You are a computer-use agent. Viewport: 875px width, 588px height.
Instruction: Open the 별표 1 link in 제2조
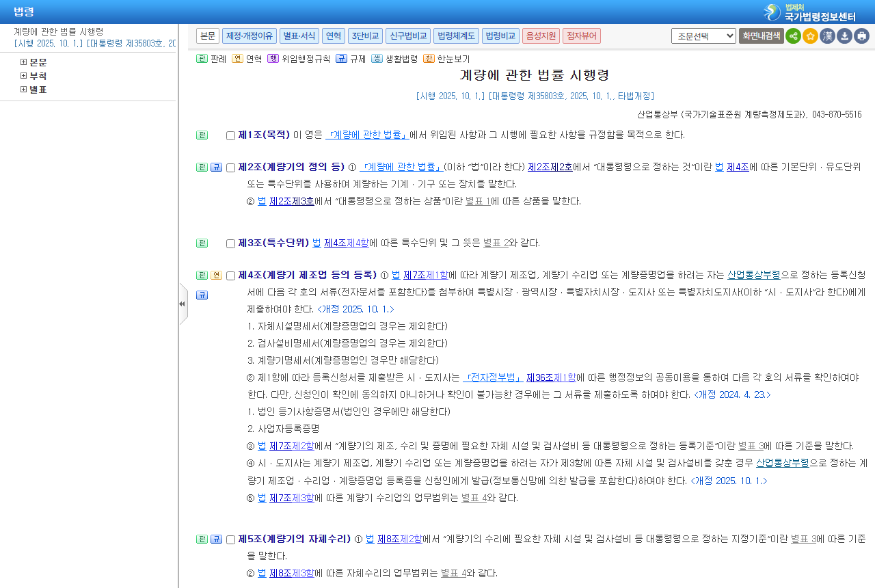(x=478, y=201)
